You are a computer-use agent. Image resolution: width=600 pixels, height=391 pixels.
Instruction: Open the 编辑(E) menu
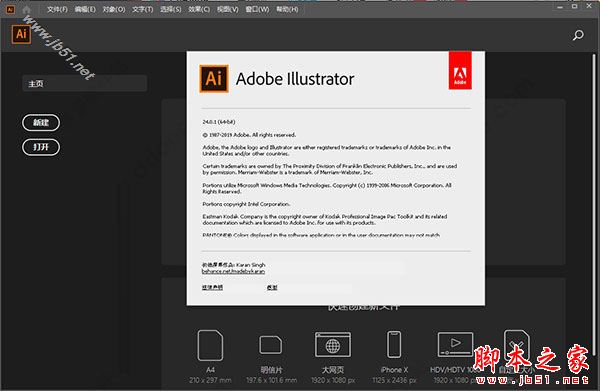85,10
